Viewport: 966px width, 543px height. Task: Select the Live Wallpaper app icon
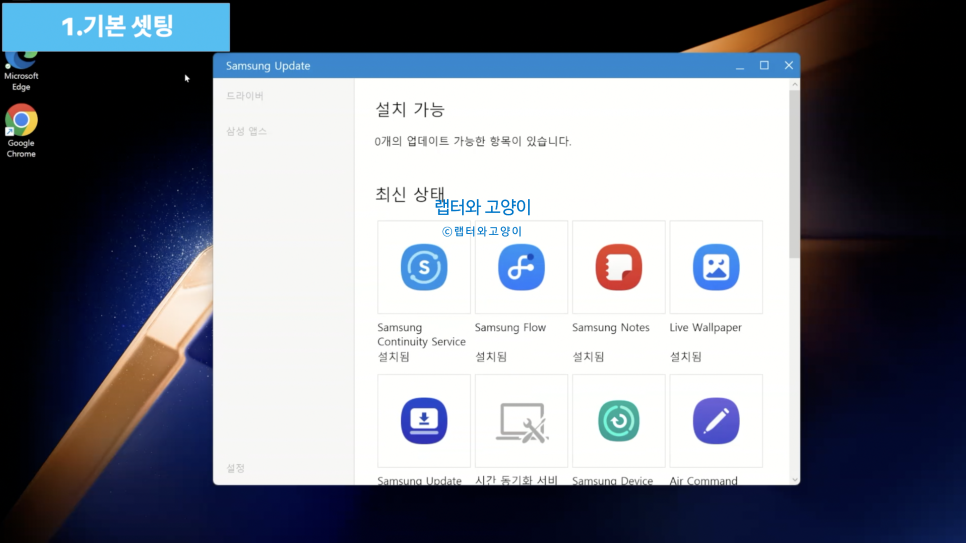pos(716,267)
